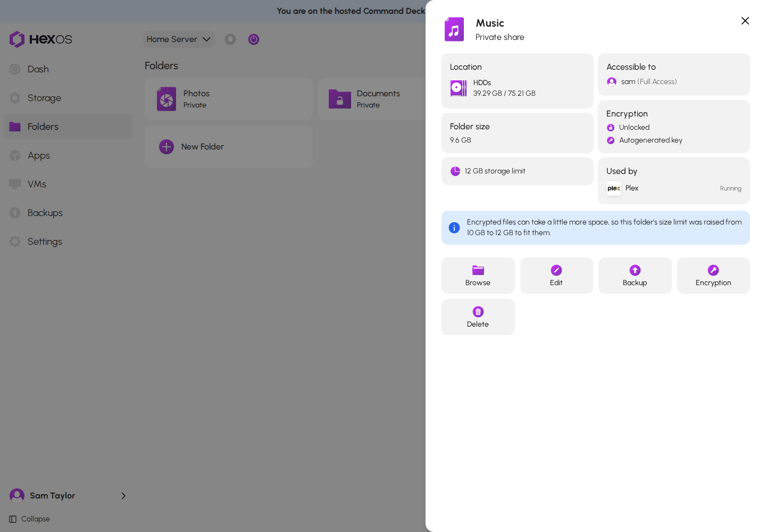Click the sam user avatar icon
Screen dimensions: 766x532
point(612,82)
